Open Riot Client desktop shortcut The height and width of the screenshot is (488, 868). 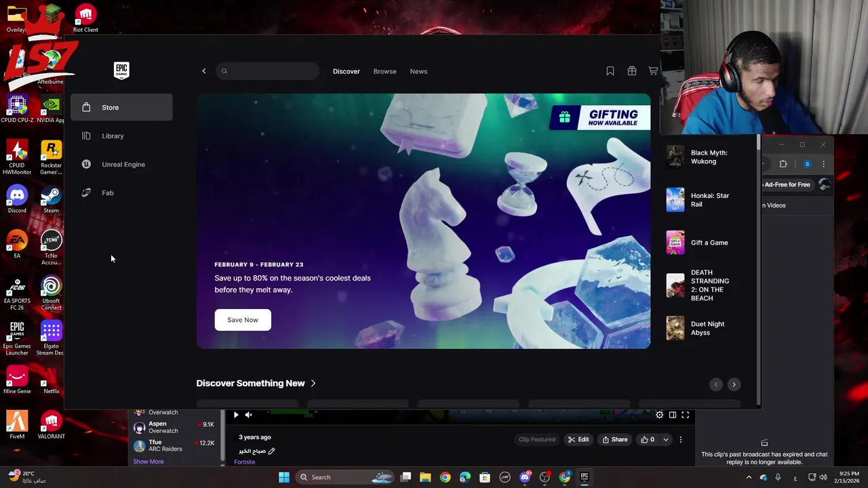coord(85,19)
